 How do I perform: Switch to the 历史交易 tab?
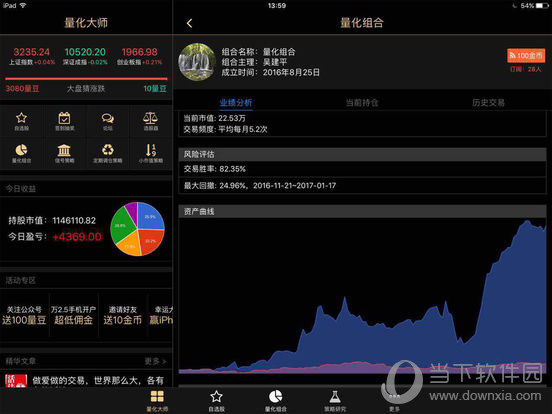[x=488, y=103]
